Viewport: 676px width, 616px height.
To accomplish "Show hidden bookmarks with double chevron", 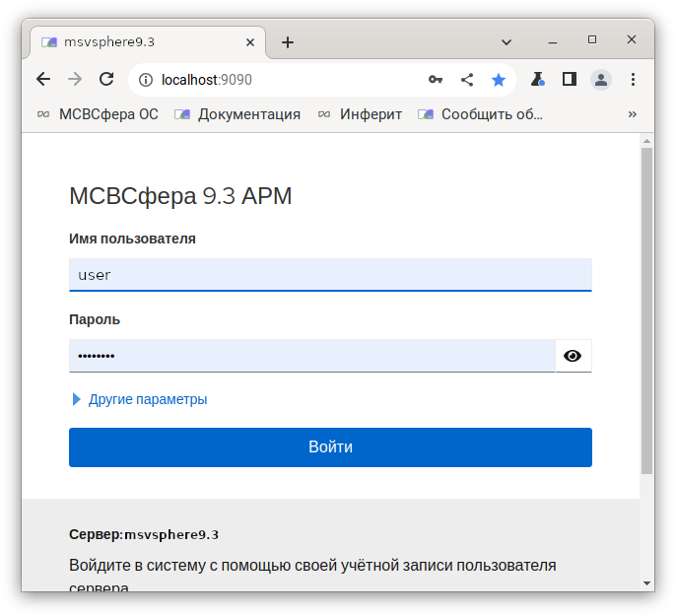I will pos(632,114).
